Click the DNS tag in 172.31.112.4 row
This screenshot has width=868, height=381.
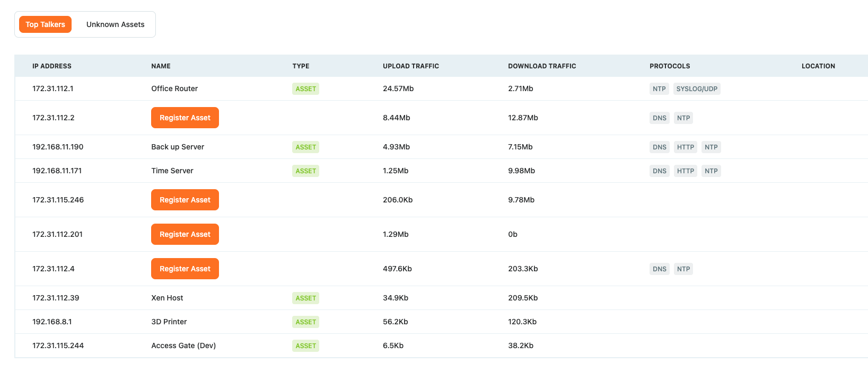point(659,269)
